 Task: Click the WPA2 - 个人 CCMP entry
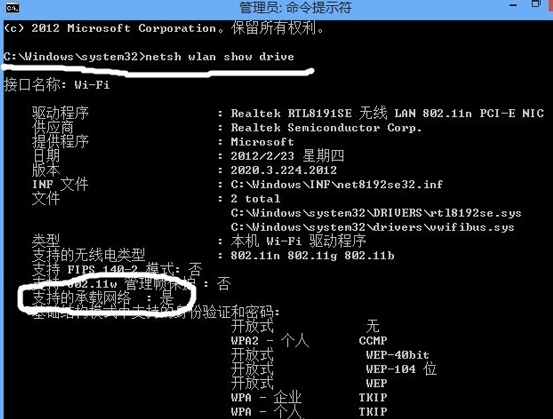coord(309,341)
